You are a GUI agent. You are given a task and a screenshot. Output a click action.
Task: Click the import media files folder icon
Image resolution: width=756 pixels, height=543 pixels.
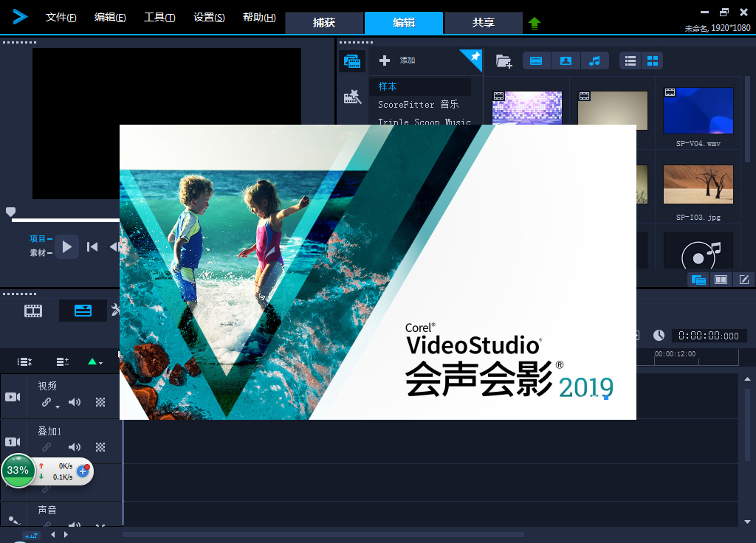pos(504,61)
